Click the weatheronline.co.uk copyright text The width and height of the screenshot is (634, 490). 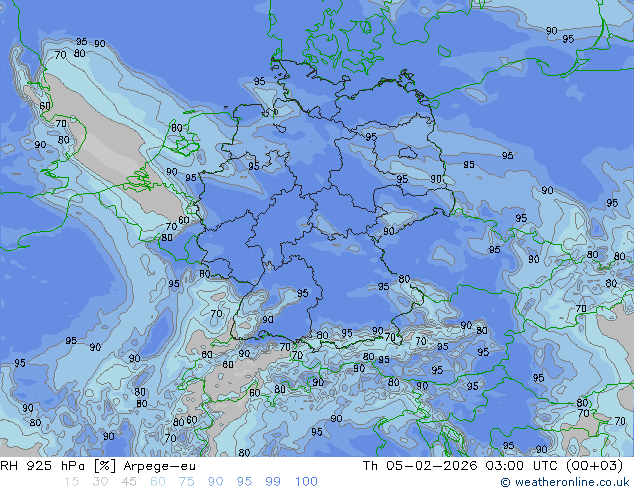[x=565, y=482]
